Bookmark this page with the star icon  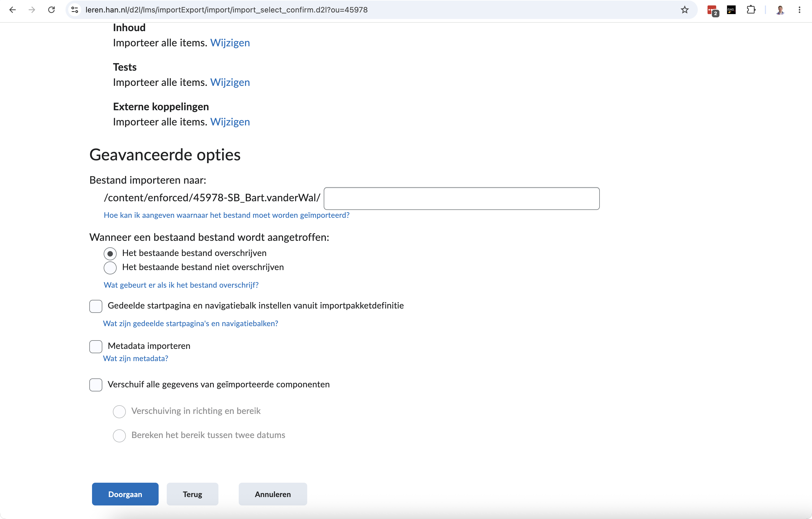pos(684,10)
